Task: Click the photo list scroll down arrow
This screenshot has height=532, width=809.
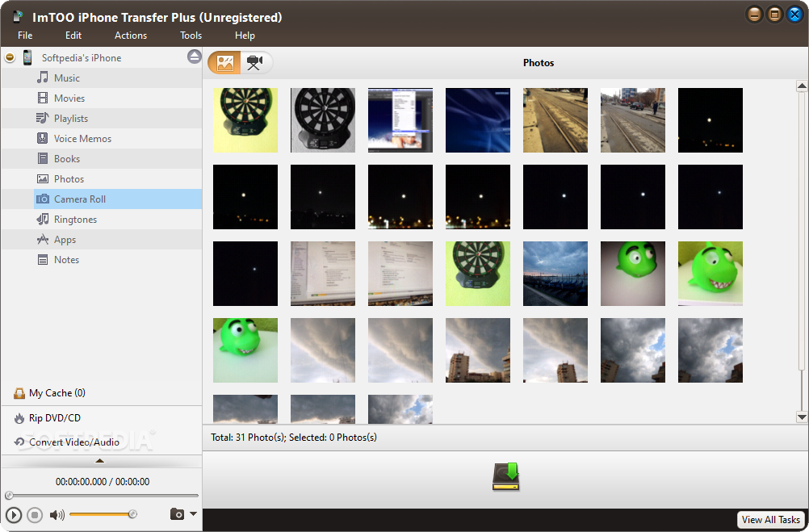Action: point(802,417)
